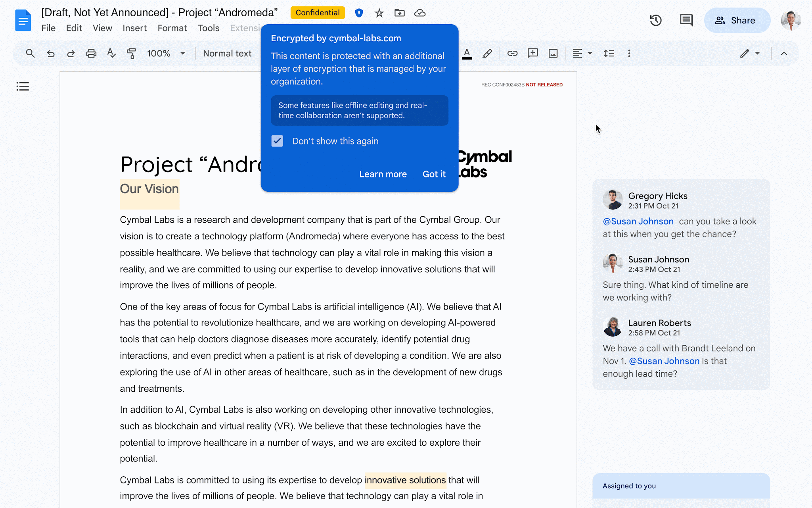Open the editing mode dropdown

pyautogui.click(x=750, y=53)
